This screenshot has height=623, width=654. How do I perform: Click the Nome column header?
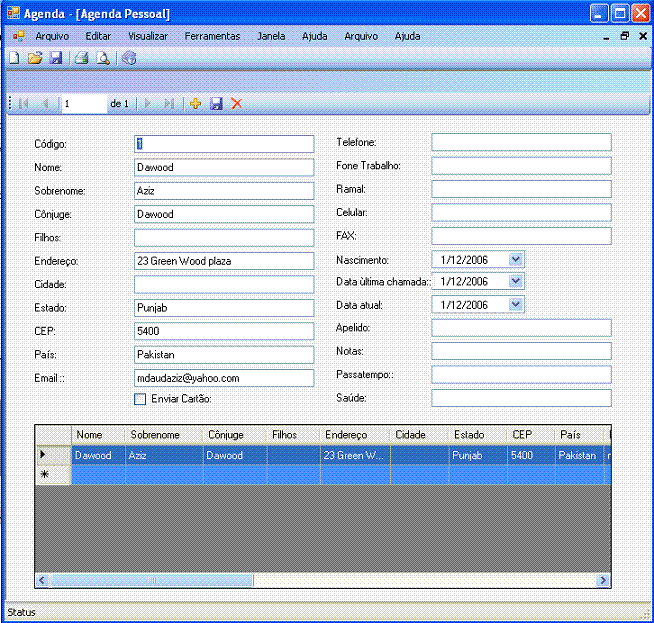click(x=98, y=435)
